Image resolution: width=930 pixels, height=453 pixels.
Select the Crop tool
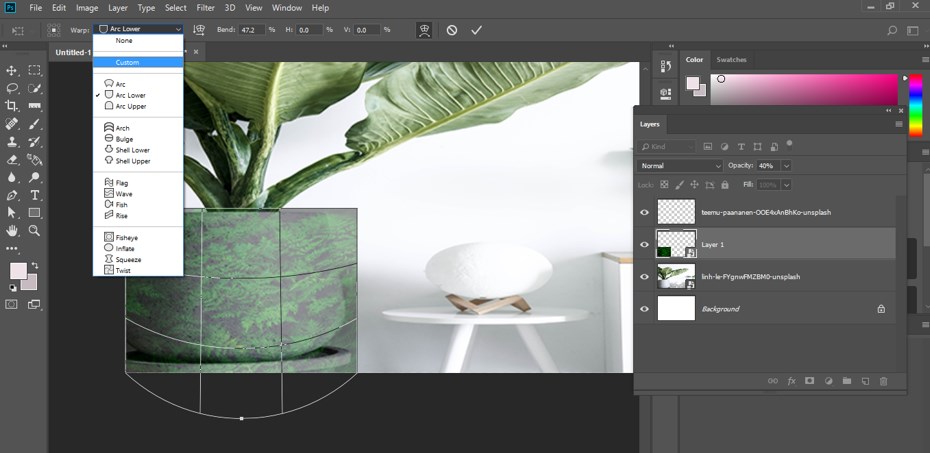[x=12, y=106]
